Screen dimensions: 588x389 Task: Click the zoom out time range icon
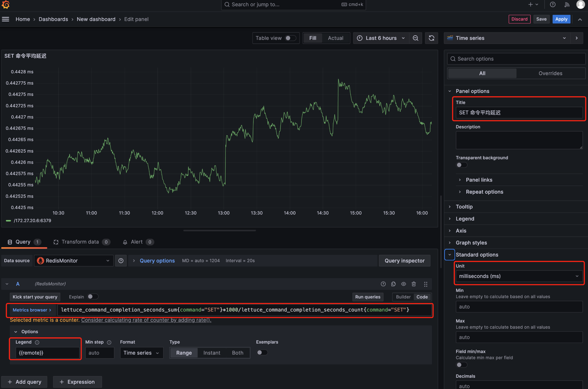[x=416, y=38]
